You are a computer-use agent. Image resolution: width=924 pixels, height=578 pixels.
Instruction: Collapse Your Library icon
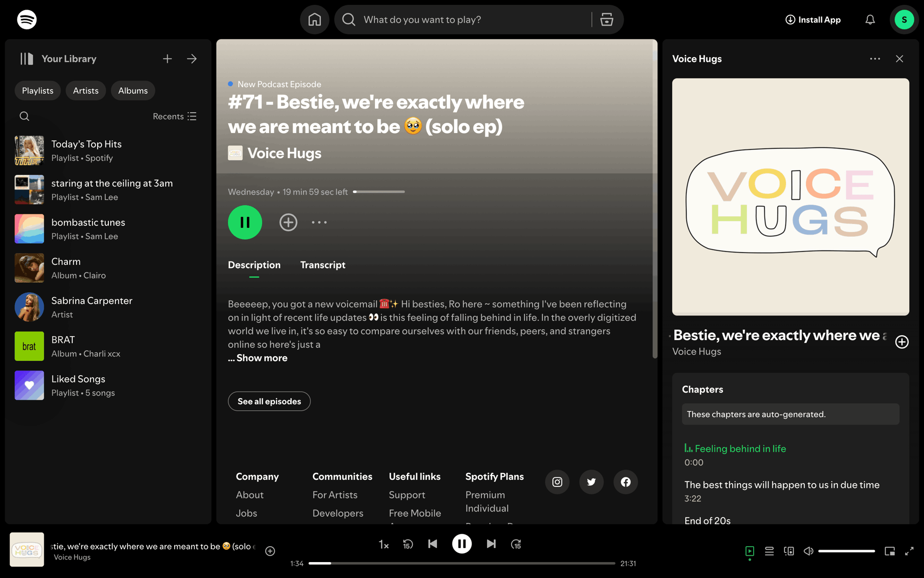pos(27,59)
